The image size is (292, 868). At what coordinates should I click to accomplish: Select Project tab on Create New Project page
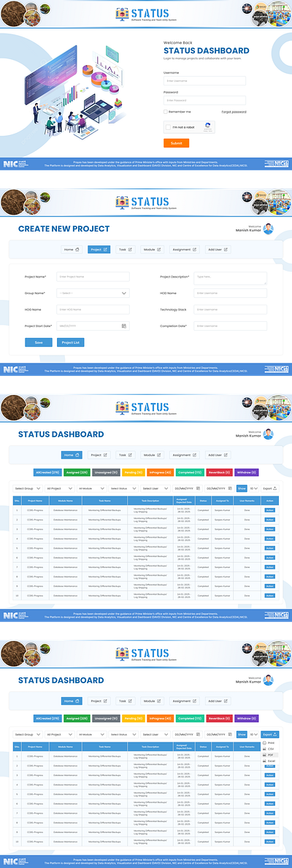click(x=99, y=250)
